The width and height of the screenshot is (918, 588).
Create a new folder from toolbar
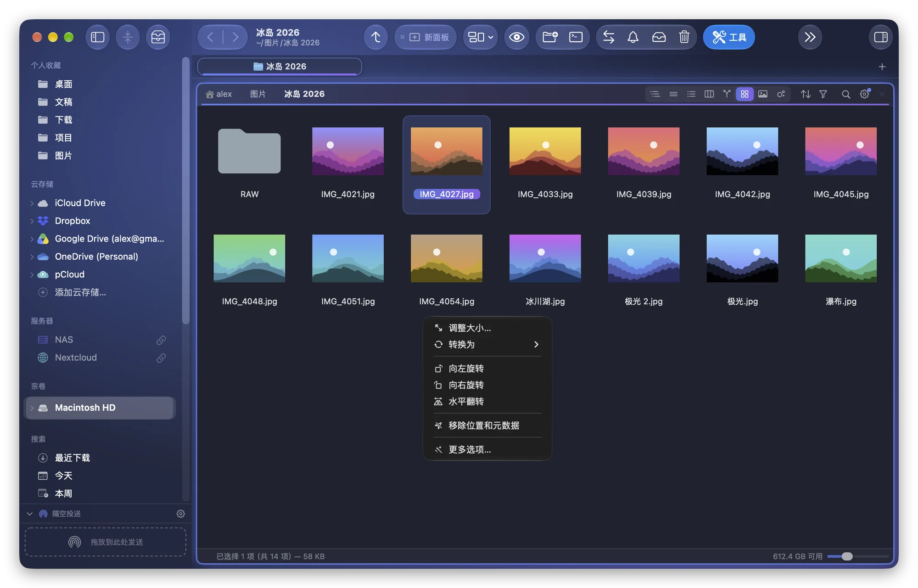pos(550,37)
